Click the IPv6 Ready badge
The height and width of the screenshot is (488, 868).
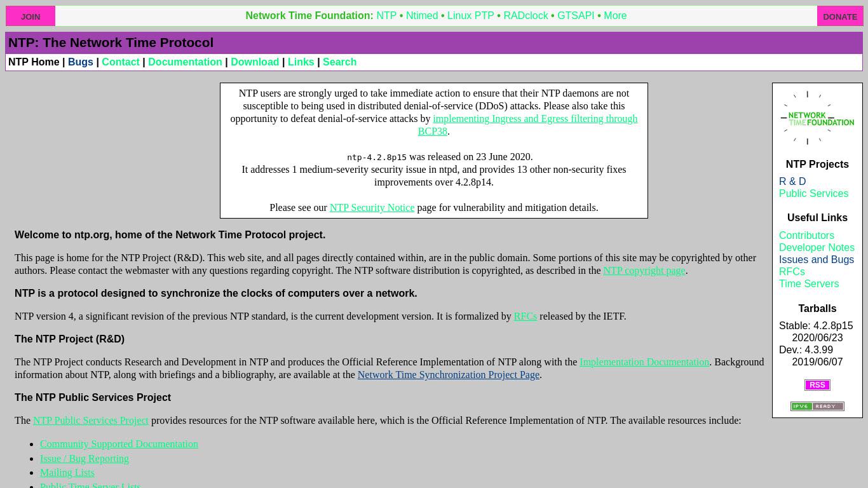(817, 406)
